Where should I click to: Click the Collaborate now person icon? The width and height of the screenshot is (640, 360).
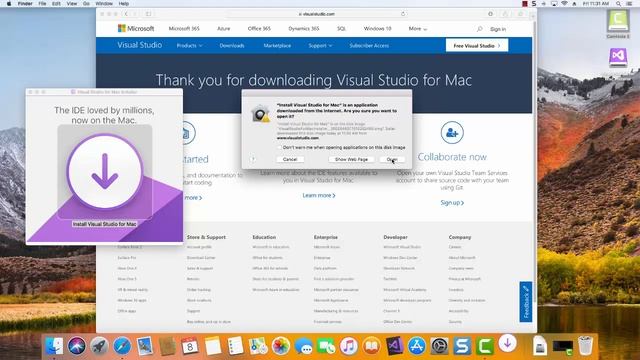(x=452, y=133)
